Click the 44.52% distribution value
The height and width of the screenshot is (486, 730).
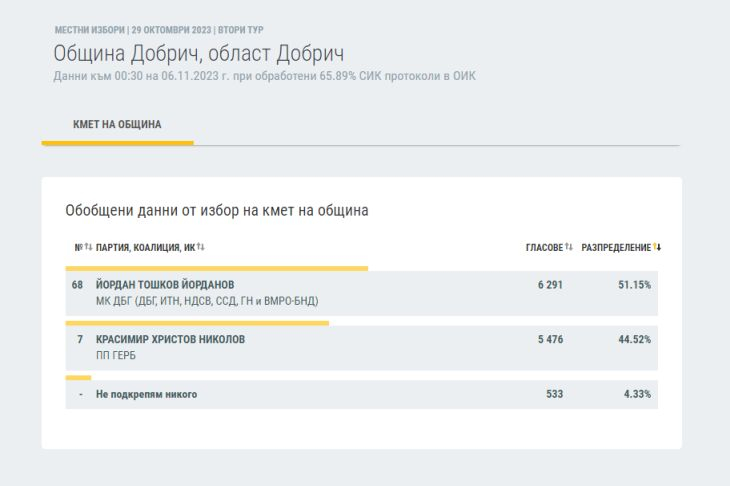634,339
